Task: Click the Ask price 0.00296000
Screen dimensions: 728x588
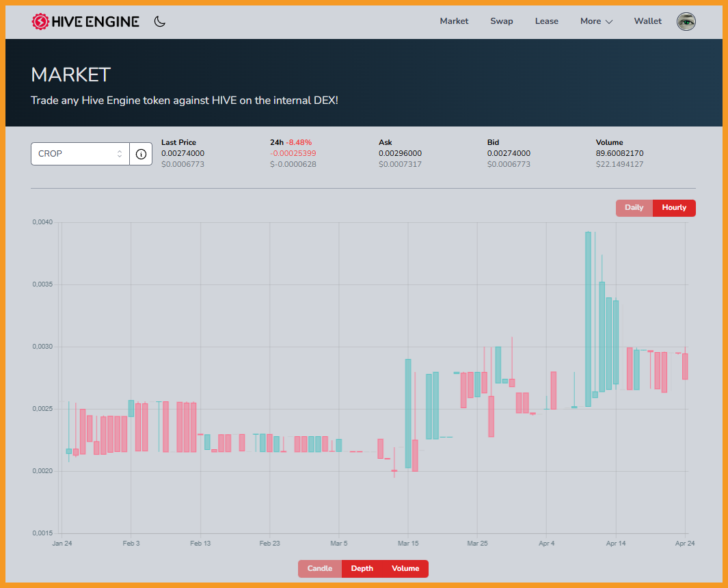Action: pos(400,153)
